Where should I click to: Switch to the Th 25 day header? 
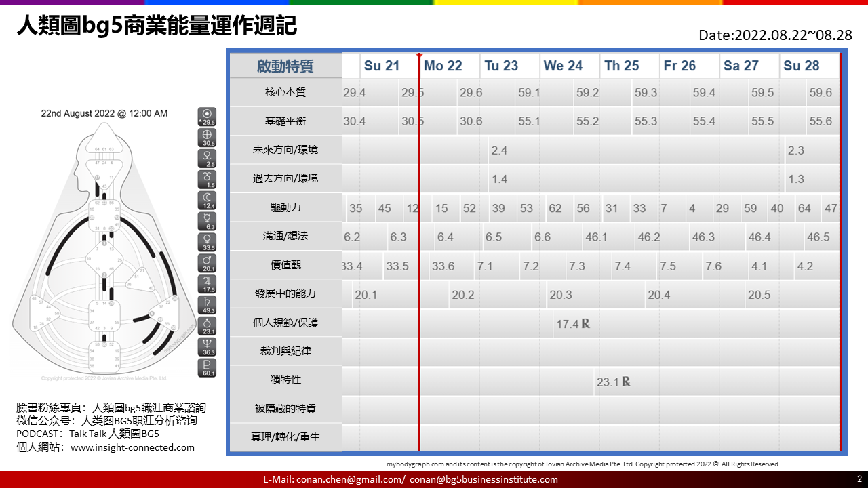[622, 66]
